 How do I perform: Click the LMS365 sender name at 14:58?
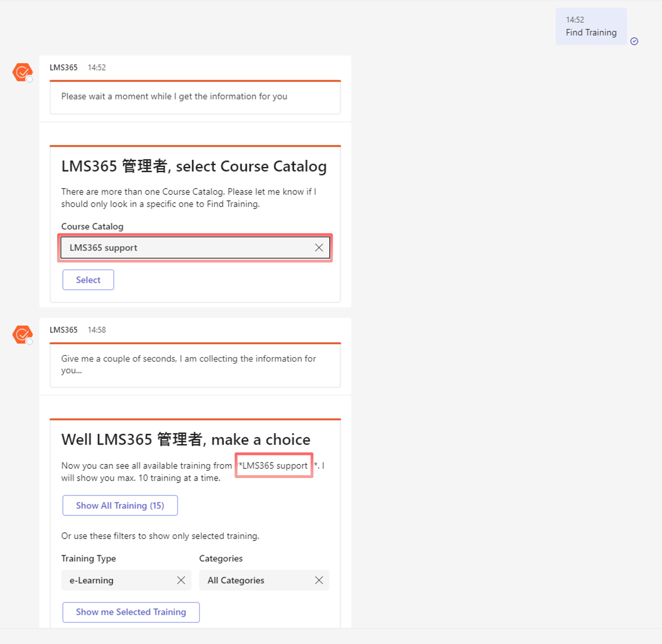pos(64,330)
